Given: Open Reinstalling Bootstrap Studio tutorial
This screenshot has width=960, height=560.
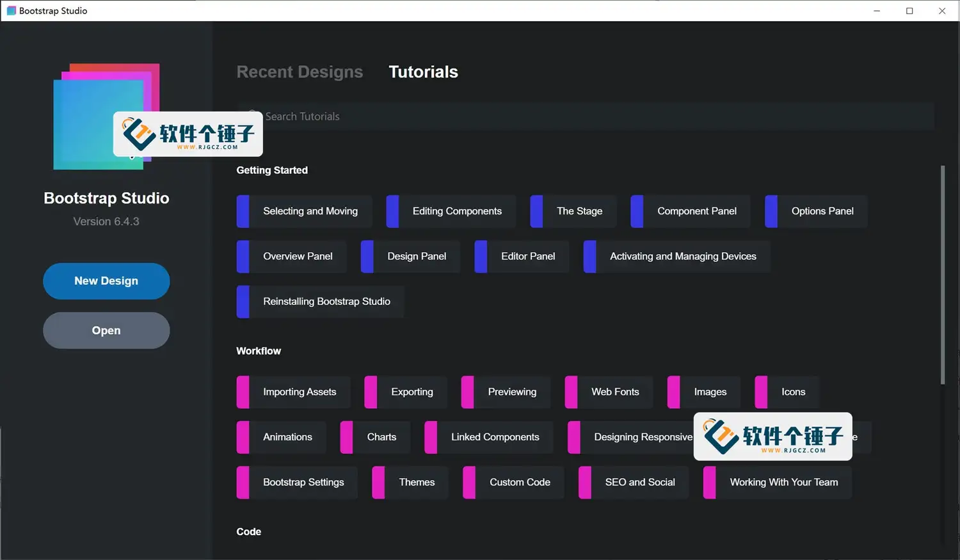Looking at the screenshot, I should click(x=320, y=301).
